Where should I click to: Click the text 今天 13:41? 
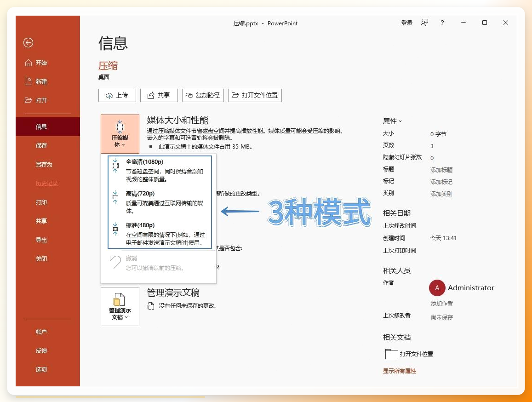tap(443, 238)
